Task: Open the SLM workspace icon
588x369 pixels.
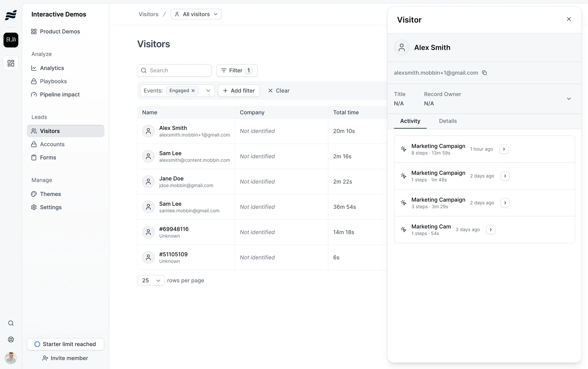Action: click(x=11, y=40)
